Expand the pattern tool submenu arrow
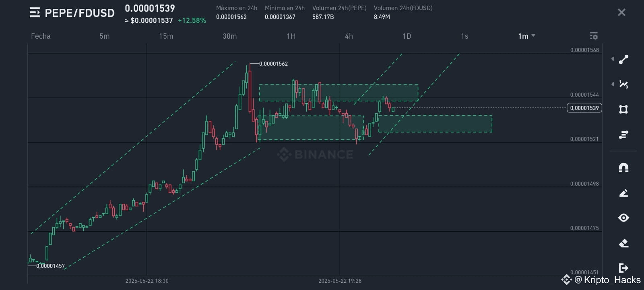Image resolution: width=644 pixels, height=290 pixels. tap(613, 84)
